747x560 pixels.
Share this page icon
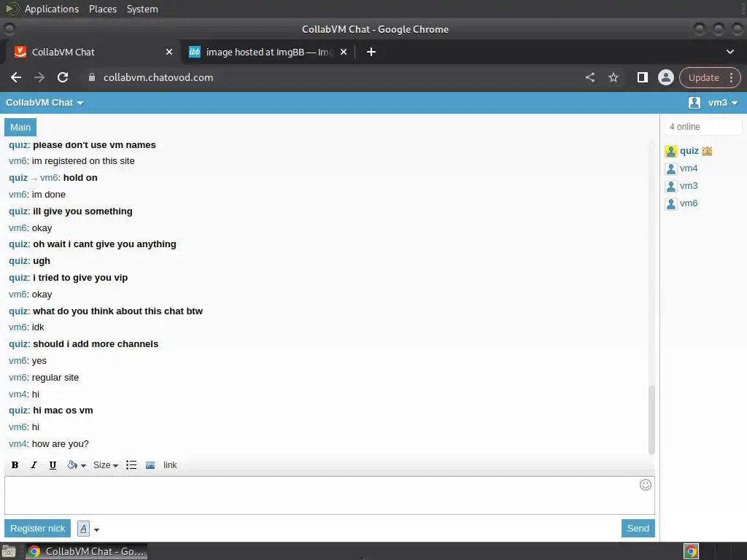(589, 77)
